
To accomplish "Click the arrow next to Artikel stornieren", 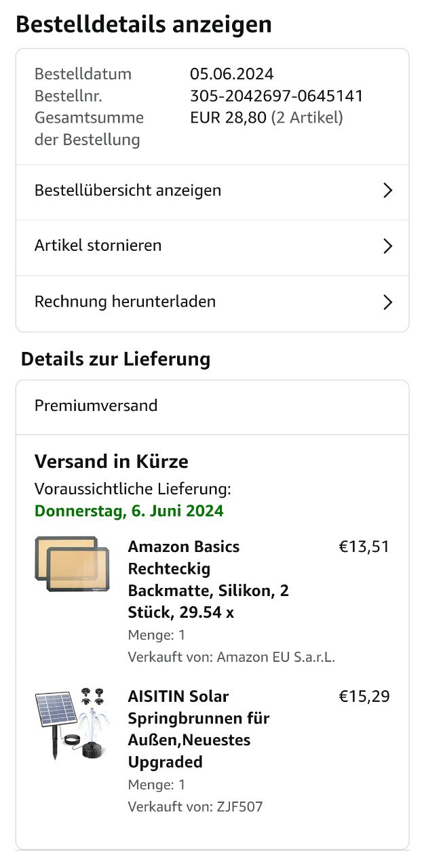I will pos(387,245).
